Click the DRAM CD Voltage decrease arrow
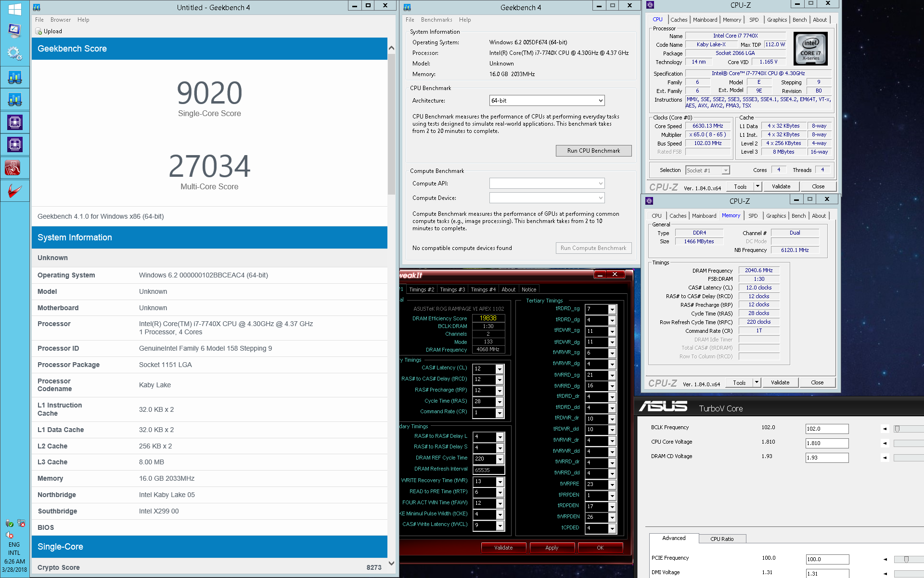This screenshot has height=578, width=924. [x=885, y=458]
